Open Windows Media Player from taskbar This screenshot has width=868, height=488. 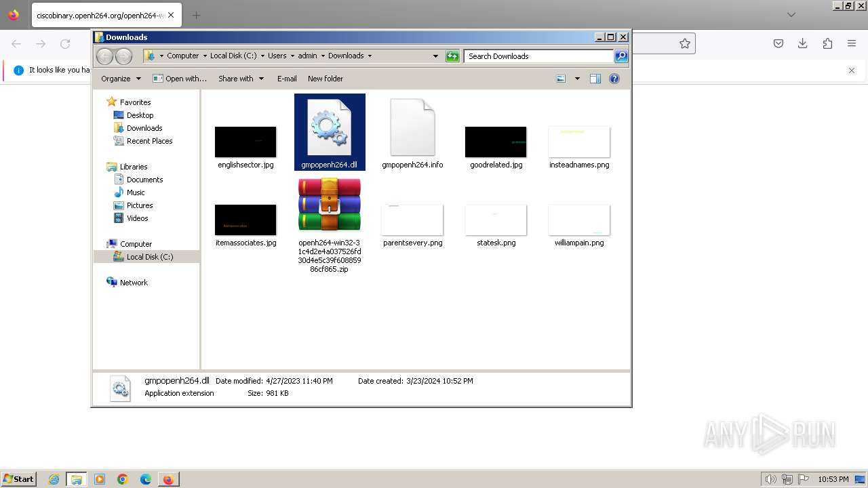(100, 479)
